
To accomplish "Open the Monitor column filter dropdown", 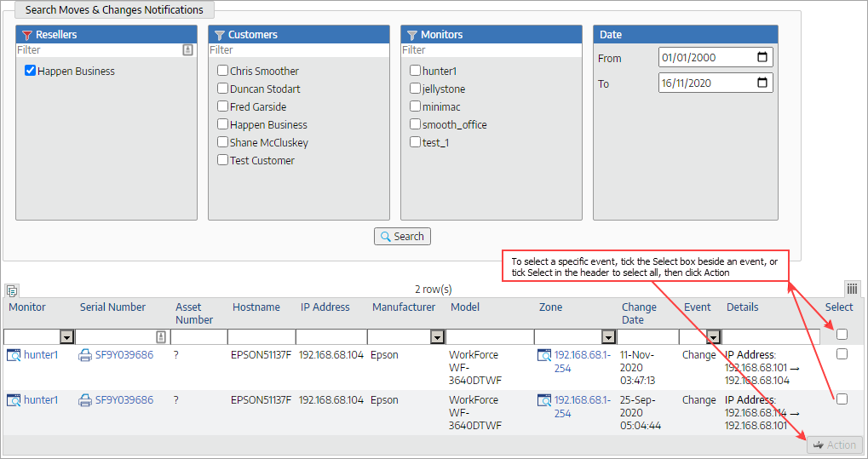I will click(x=67, y=336).
